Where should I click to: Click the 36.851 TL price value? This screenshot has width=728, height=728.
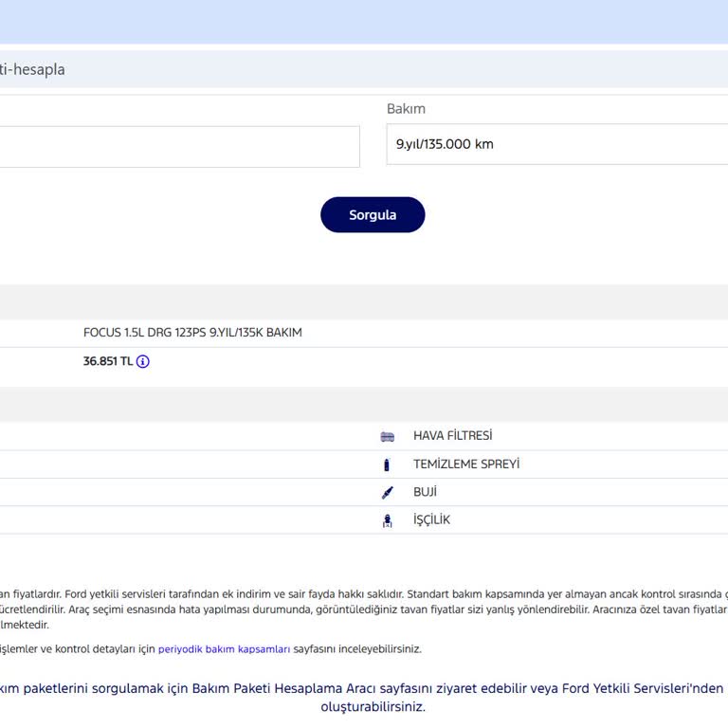point(107,361)
